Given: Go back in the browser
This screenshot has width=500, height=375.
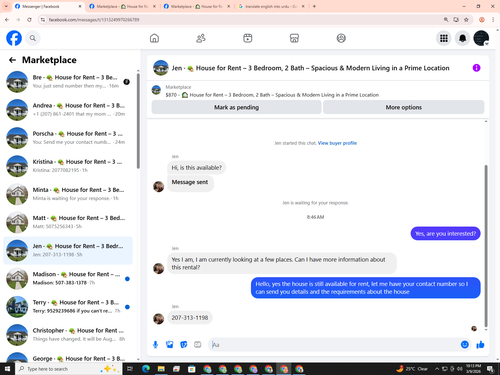Looking at the screenshot, I should tap(7, 20).
